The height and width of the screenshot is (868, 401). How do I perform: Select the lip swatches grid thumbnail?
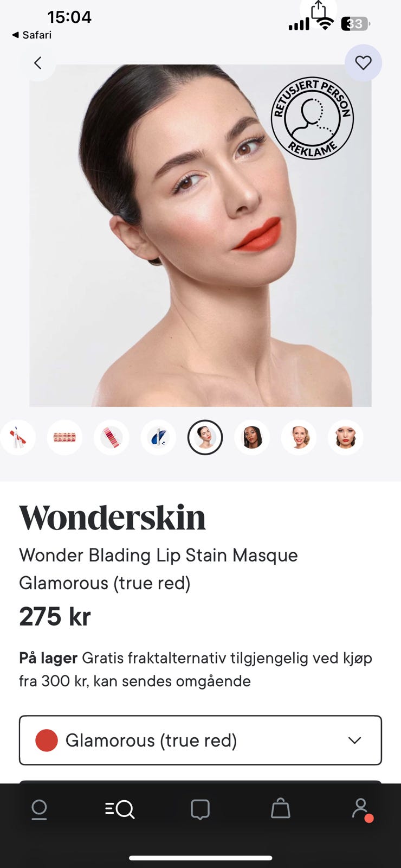click(64, 437)
